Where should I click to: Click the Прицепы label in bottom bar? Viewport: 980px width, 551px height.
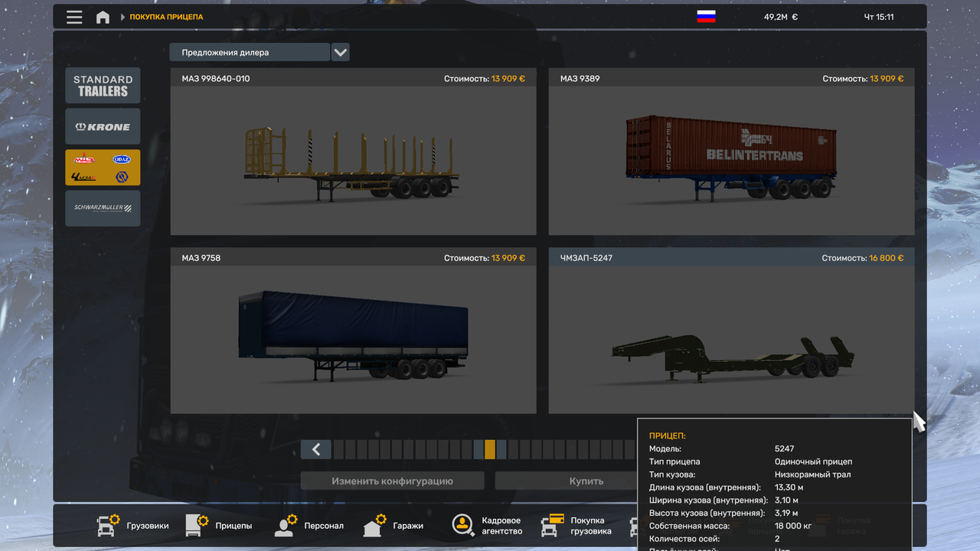tap(234, 526)
